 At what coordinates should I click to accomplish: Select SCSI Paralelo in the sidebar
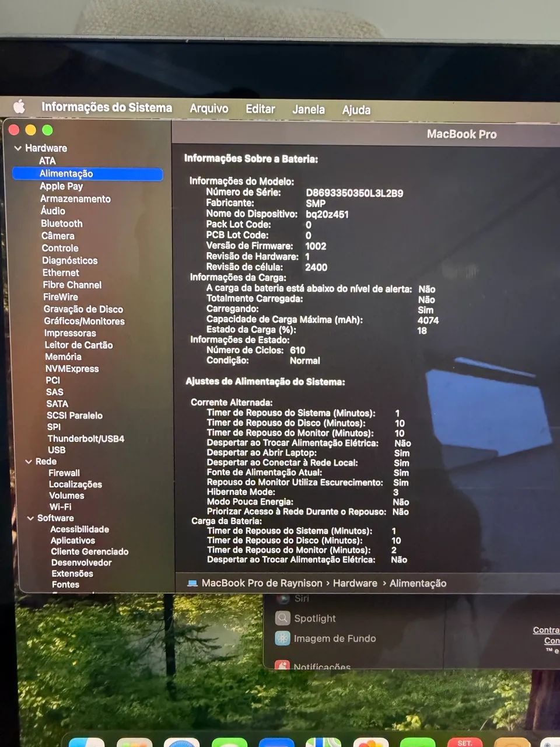point(75,416)
